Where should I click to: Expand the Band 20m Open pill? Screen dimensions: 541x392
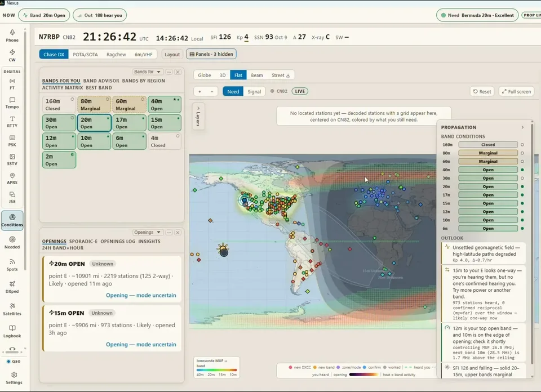(x=44, y=15)
